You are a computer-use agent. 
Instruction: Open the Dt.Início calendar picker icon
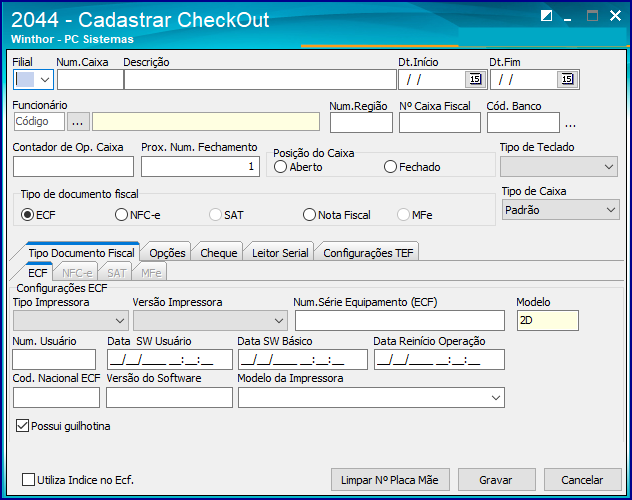coord(476,79)
